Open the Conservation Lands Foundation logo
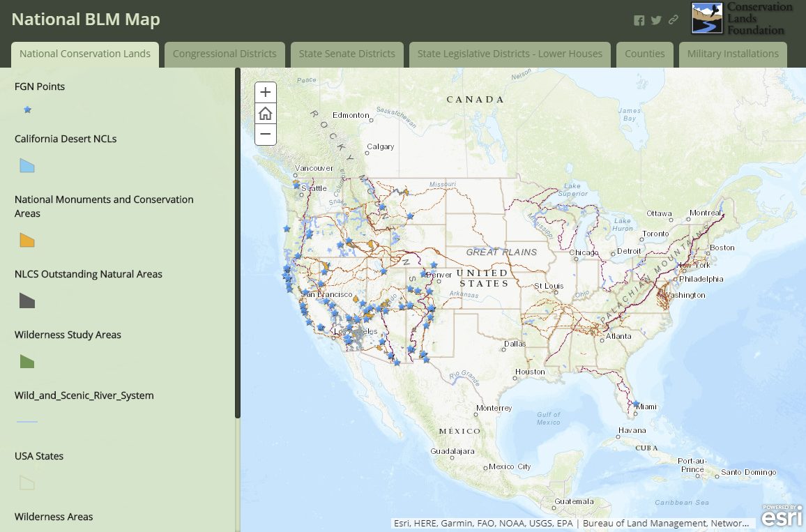The width and height of the screenshot is (806, 532). 742,18
